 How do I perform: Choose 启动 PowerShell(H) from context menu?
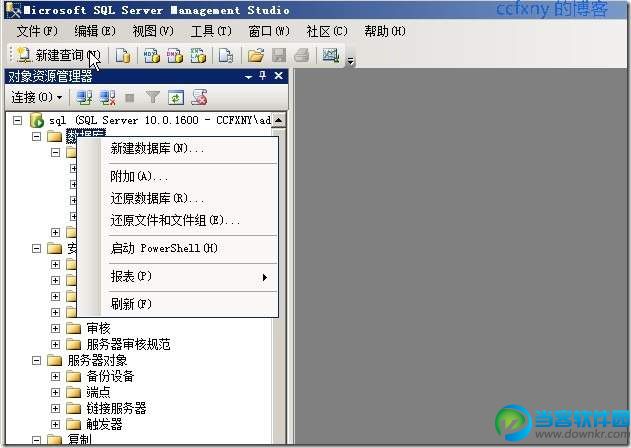tap(177, 248)
